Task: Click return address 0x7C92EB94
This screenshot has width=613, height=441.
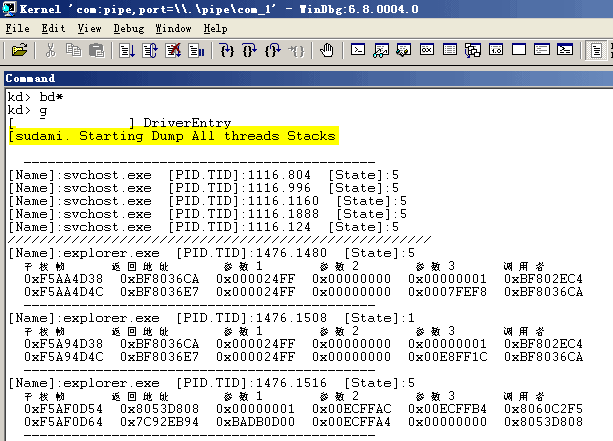Action: point(160,421)
